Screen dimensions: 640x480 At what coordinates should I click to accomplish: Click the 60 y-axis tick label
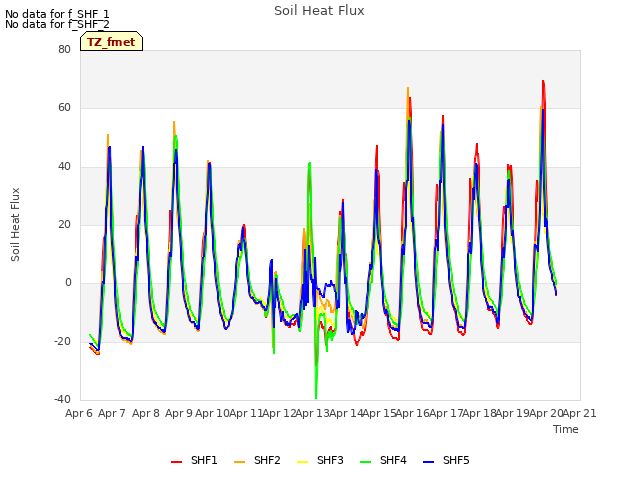pos(64,108)
